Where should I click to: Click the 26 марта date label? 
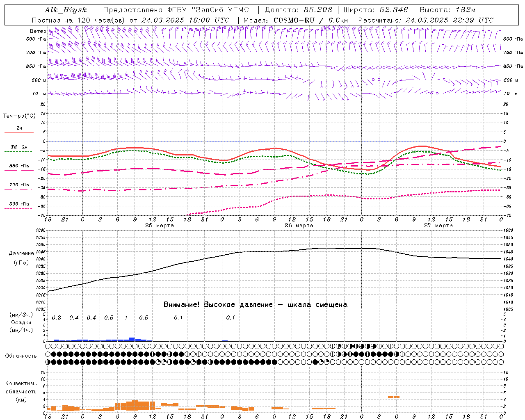tap(299, 226)
